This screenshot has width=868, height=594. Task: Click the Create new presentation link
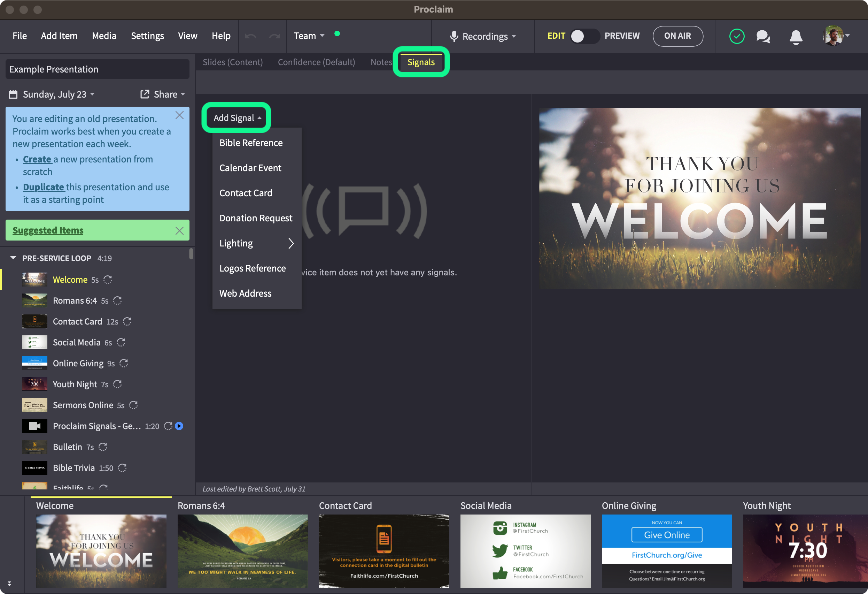(x=37, y=159)
